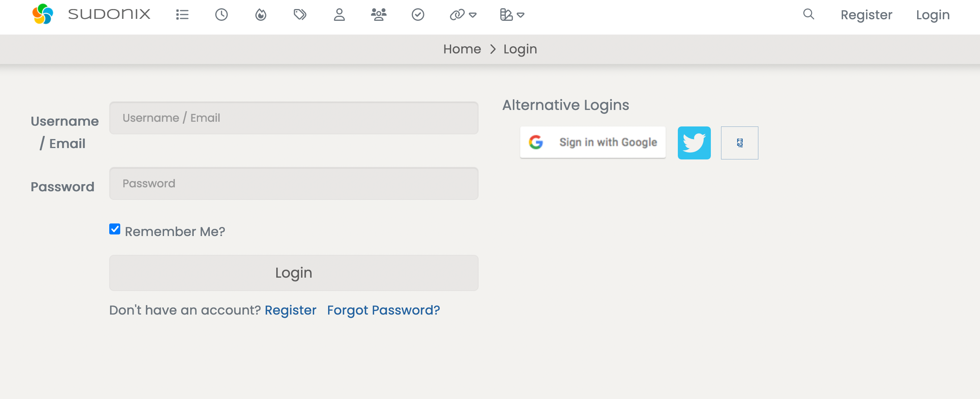
Task: Click the Sudonix logo icon
Action: coord(42,15)
